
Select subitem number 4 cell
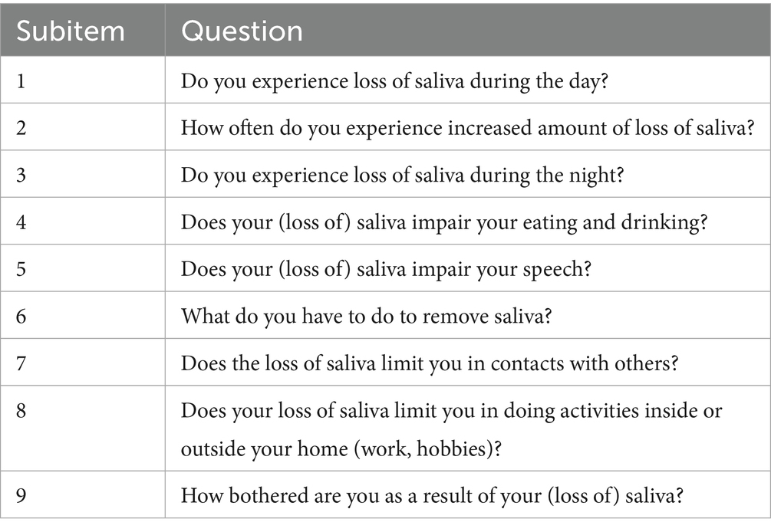point(22,222)
